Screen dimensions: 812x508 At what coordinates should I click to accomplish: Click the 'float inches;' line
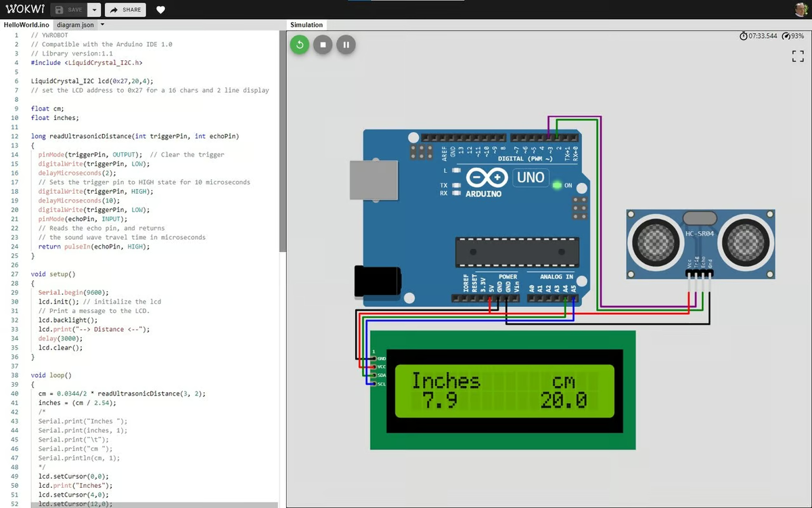(x=55, y=118)
